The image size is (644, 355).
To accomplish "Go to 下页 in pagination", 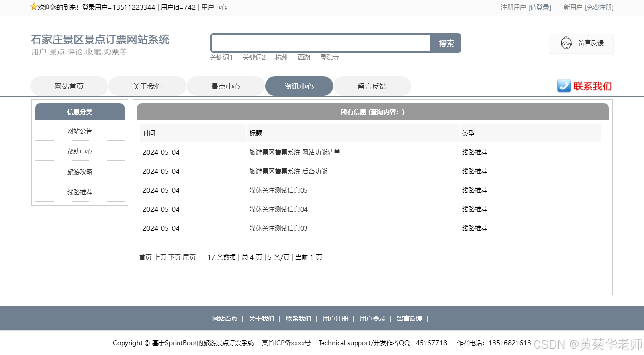I will (x=175, y=257).
